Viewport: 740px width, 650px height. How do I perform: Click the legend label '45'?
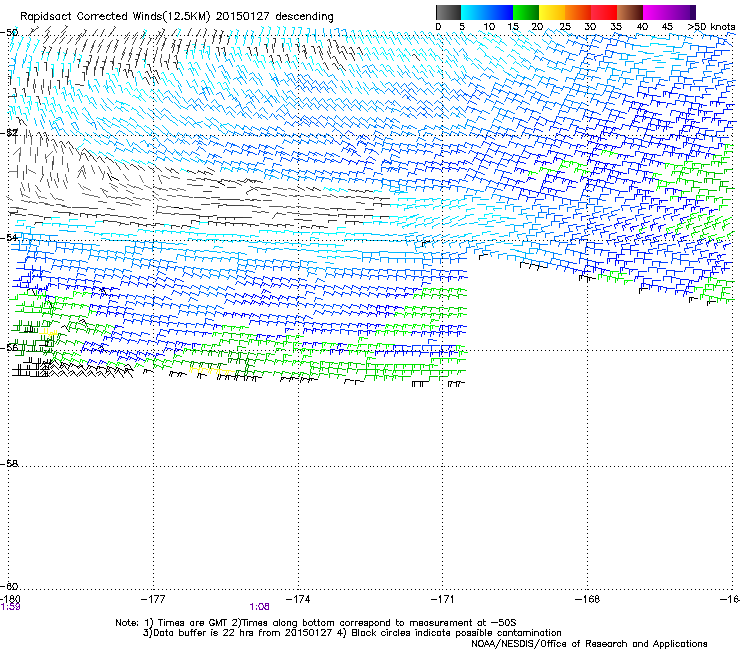click(667, 27)
